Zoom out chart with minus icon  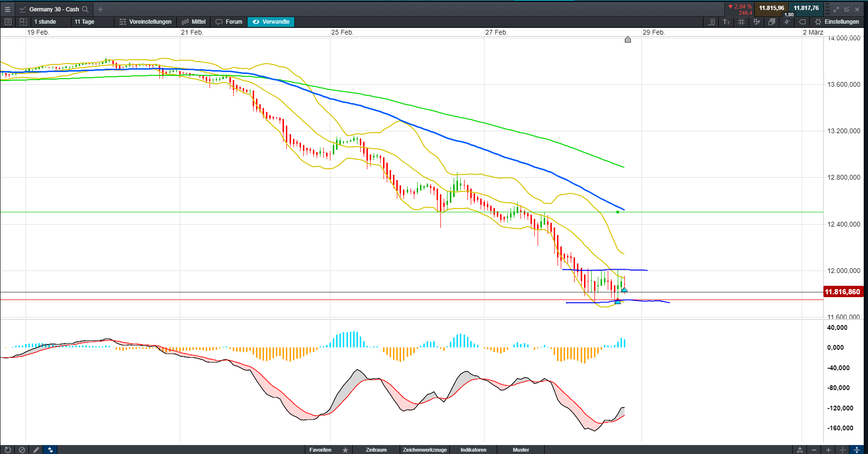click(814, 450)
